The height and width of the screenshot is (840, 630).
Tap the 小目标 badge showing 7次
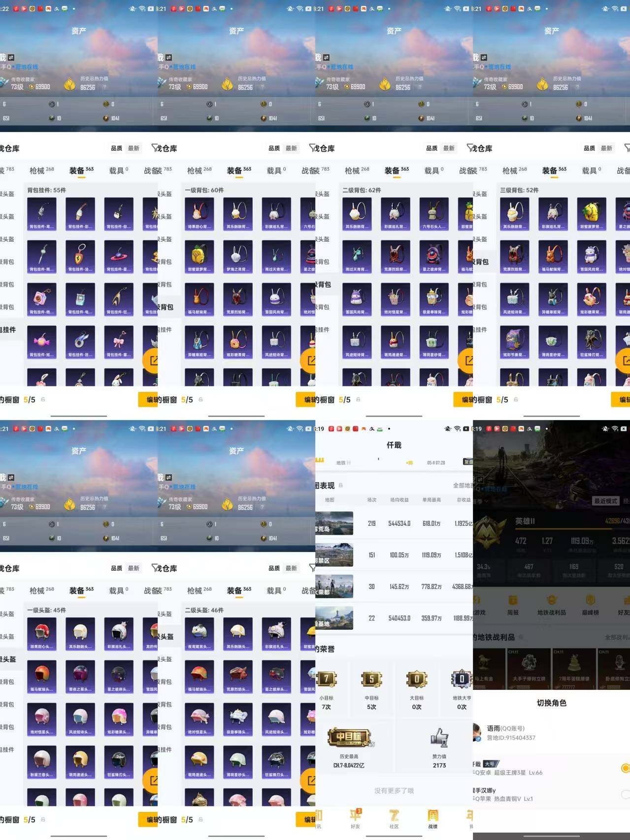326,679
